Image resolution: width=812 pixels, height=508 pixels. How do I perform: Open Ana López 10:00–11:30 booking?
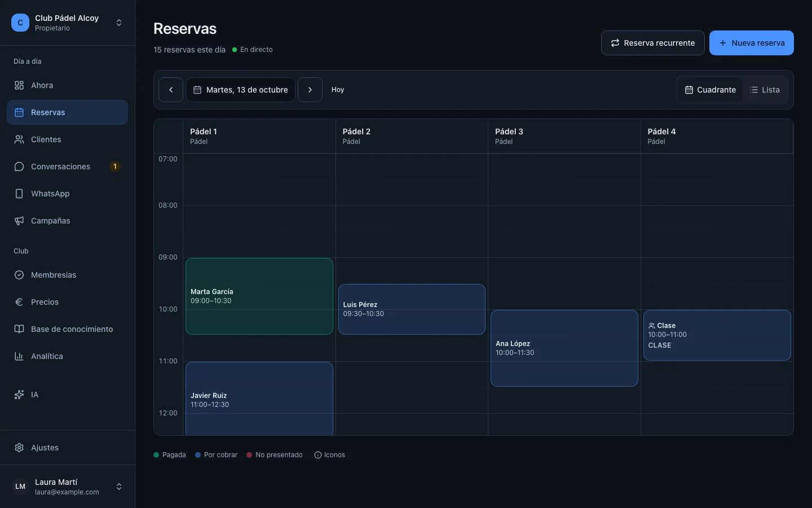tap(564, 348)
